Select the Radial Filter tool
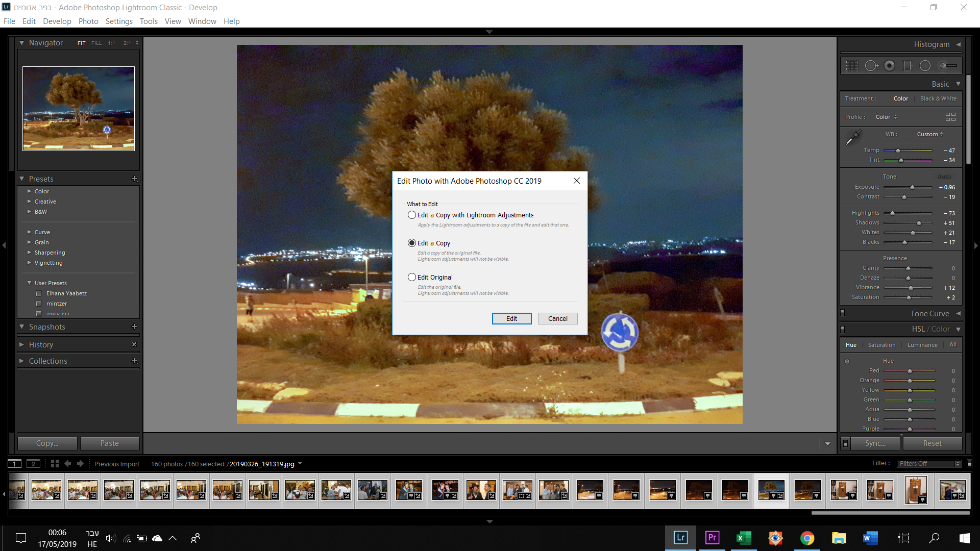 925,66
